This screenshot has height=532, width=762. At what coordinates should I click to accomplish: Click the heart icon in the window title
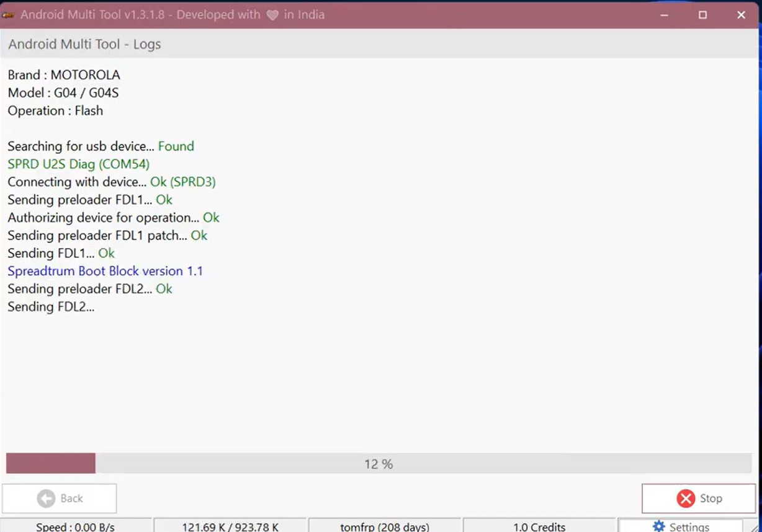(272, 15)
